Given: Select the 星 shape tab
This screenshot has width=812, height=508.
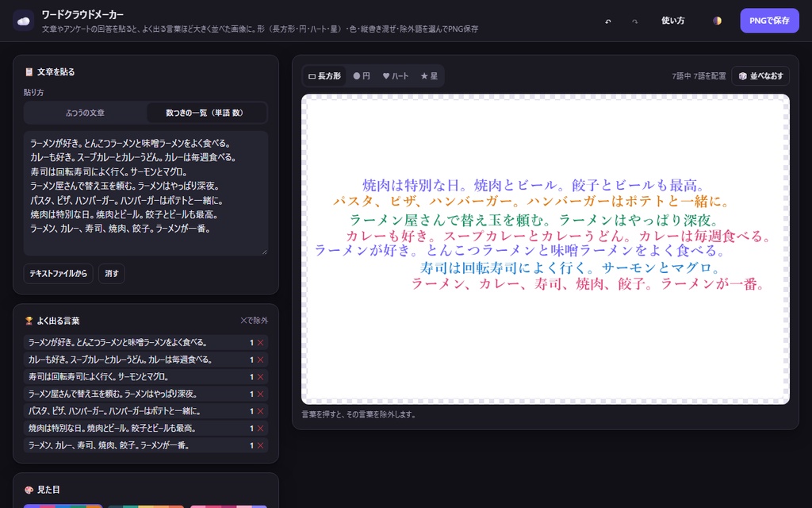Looking at the screenshot, I should click(x=429, y=76).
